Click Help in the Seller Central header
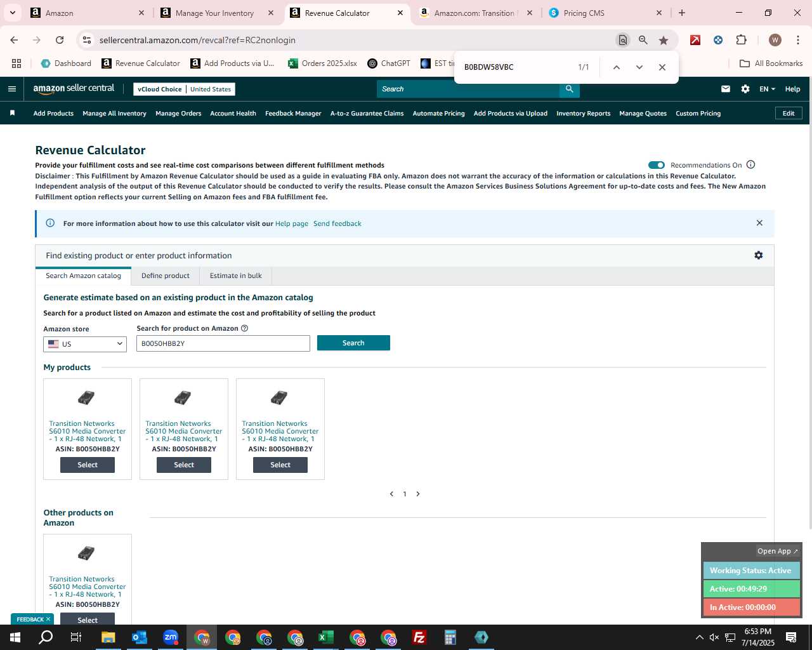This screenshot has width=812, height=650. tap(792, 89)
